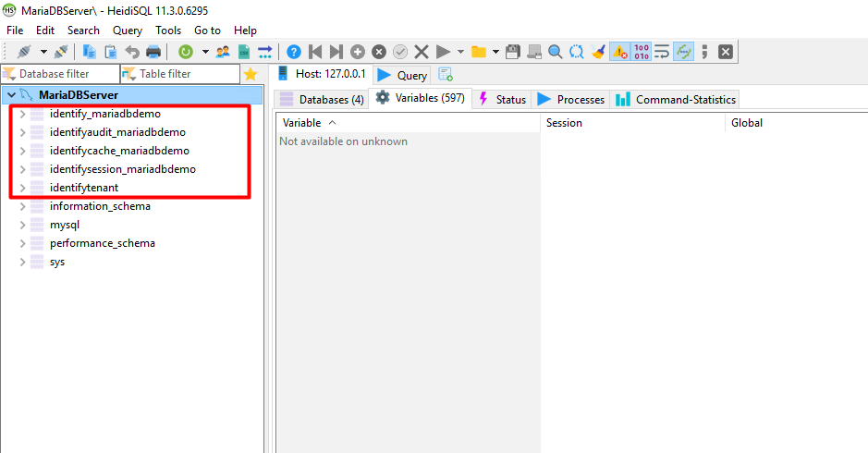The image size is (868, 453).
Task: Click the Database filter field
Action: (60, 74)
